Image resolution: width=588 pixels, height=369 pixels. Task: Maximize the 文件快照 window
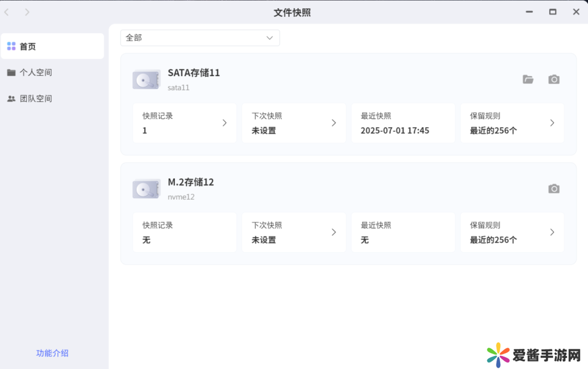[553, 12]
